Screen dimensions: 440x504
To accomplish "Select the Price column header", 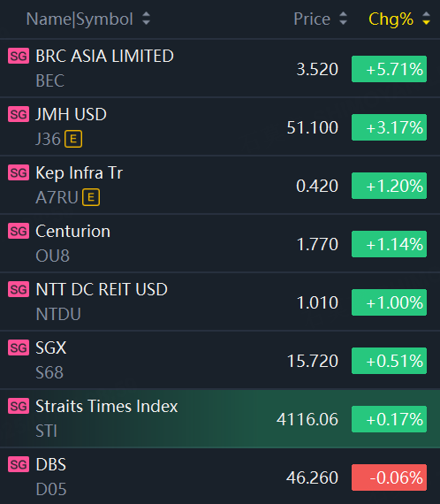I will tap(312, 19).
